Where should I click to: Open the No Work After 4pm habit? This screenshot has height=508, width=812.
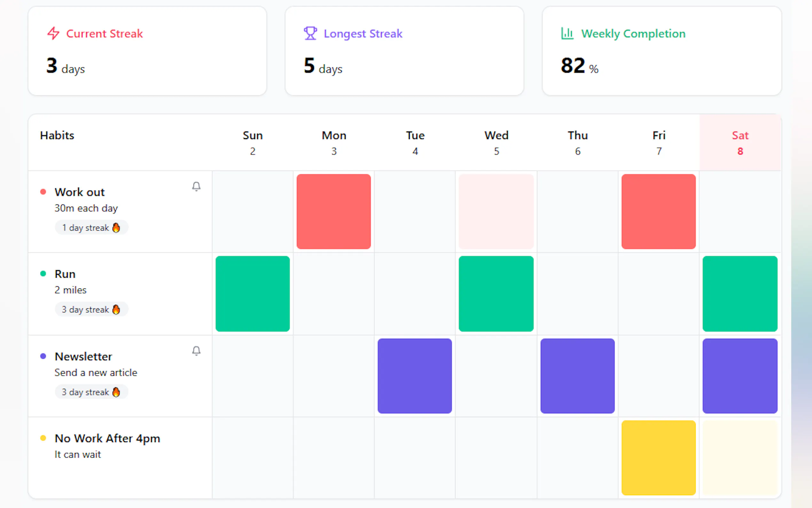coord(107,439)
